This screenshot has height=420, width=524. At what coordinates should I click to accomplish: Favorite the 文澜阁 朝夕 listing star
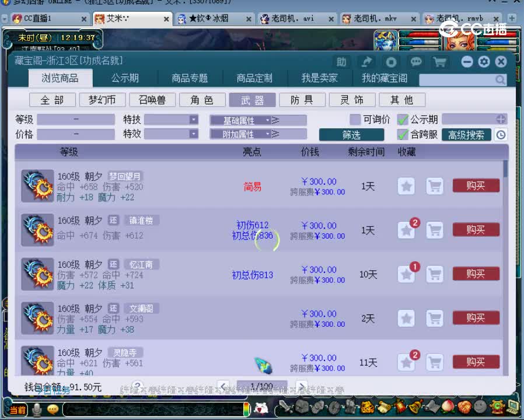pyautogui.click(x=406, y=318)
